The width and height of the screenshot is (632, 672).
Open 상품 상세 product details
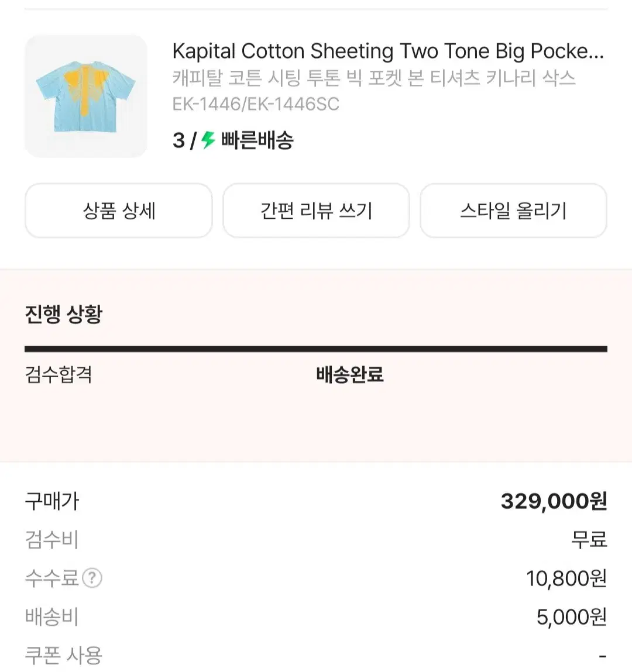(x=118, y=211)
